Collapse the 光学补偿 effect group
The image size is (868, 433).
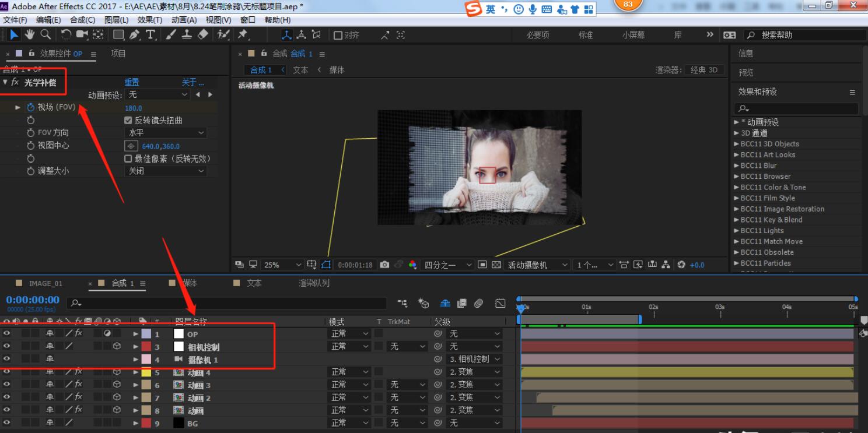pyautogui.click(x=5, y=82)
